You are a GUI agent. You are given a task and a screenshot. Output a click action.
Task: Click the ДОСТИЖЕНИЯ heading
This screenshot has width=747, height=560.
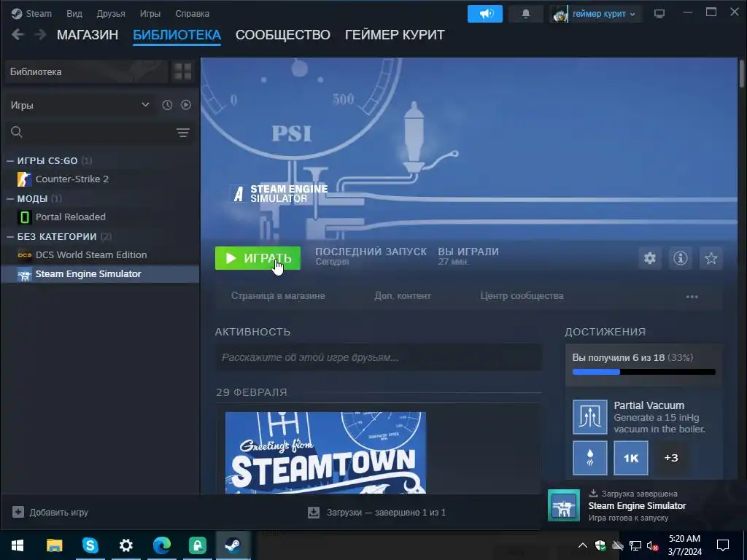[605, 332]
